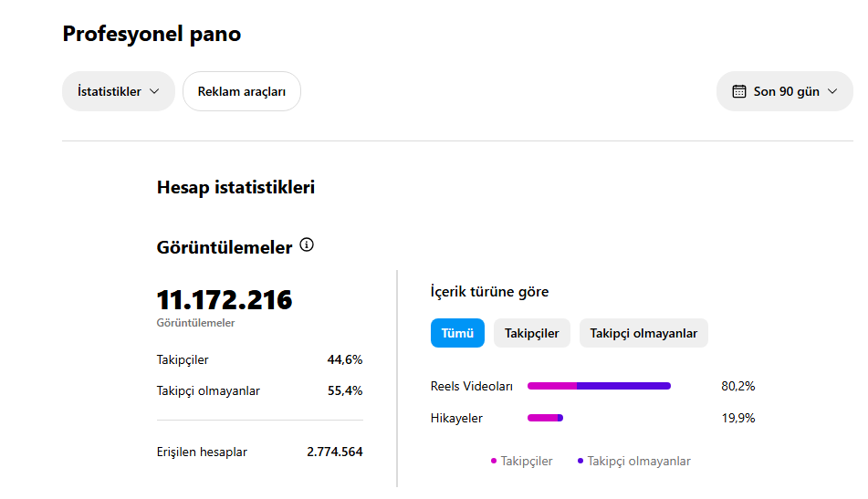Screen dimensions: 868x499
Task: Open the Son 90 gün date range dropdown
Action: [x=784, y=91]
